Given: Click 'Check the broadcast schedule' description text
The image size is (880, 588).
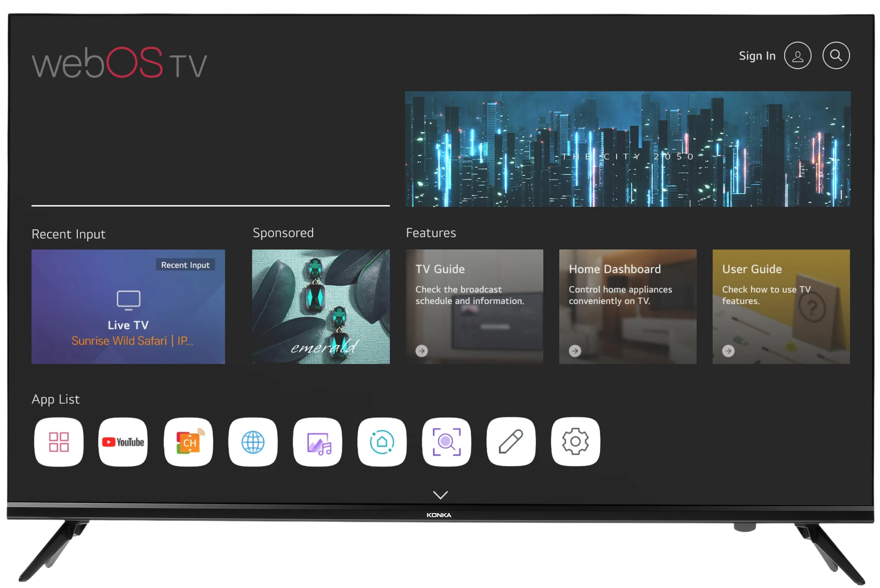Looking at the screenshot, I should tap(470, 295).
